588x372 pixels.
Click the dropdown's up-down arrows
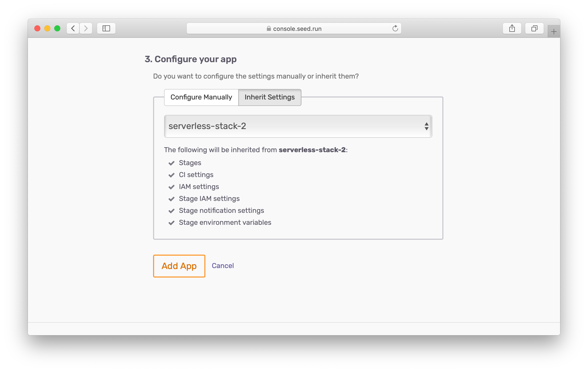click(x=426, y=126)
